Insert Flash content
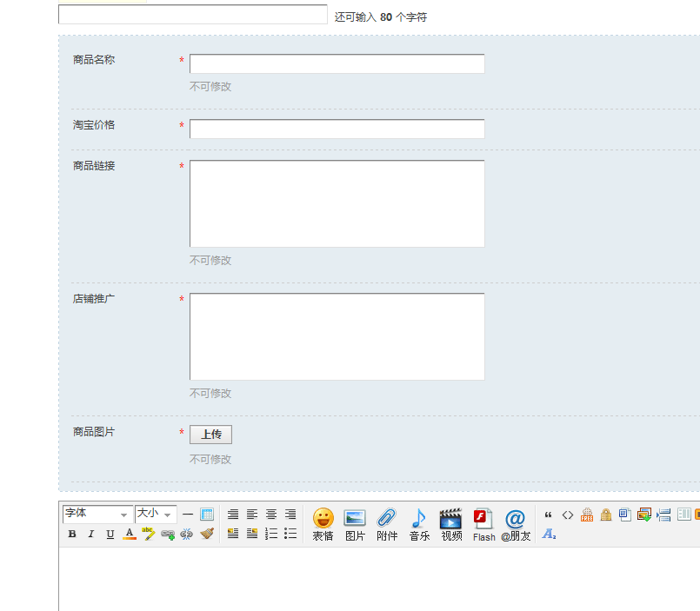Image resolution: width=700 pixels, height=611 pixels. (484, 524)
